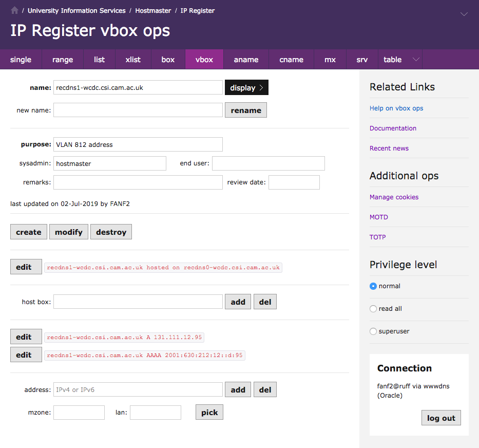Select the normal privilege level
Viewport: 479px width, 448px height.
pos(373,286)
